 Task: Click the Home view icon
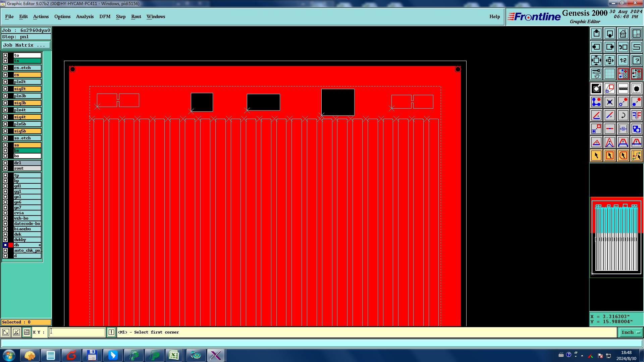(x=623, y=34)
